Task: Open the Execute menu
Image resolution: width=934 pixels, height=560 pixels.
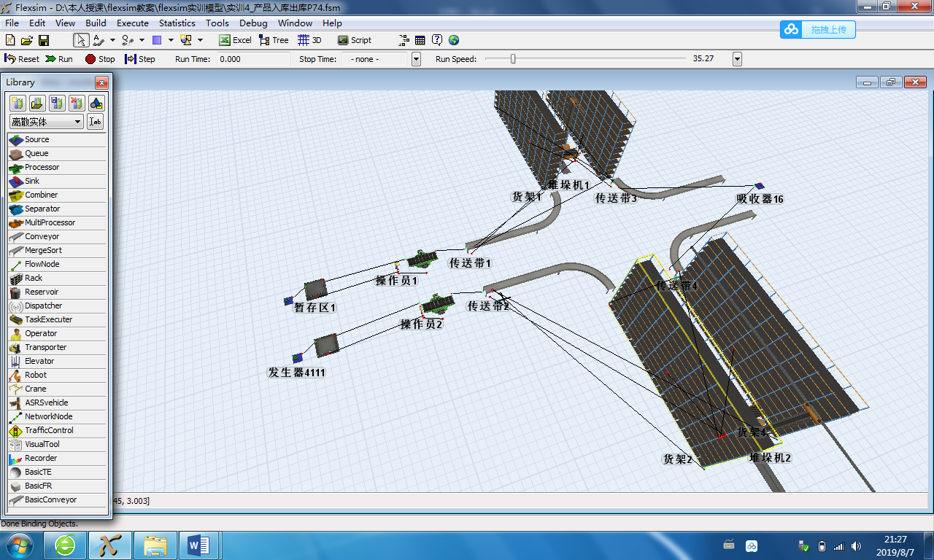Action: 133,23
